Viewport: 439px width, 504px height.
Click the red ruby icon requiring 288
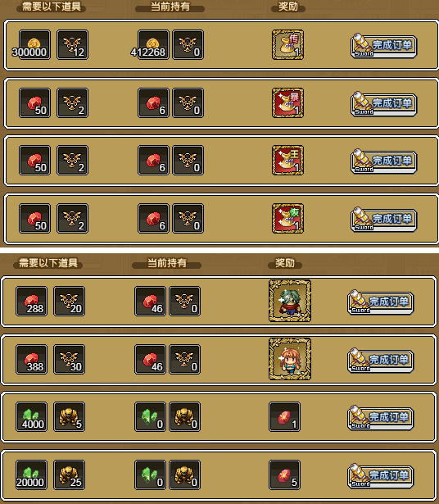(31, 302)
